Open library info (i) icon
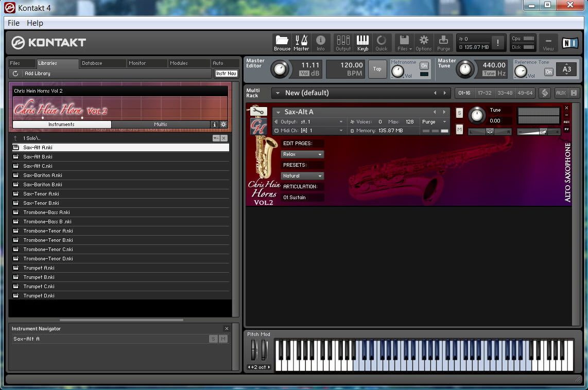 [215, 125]
